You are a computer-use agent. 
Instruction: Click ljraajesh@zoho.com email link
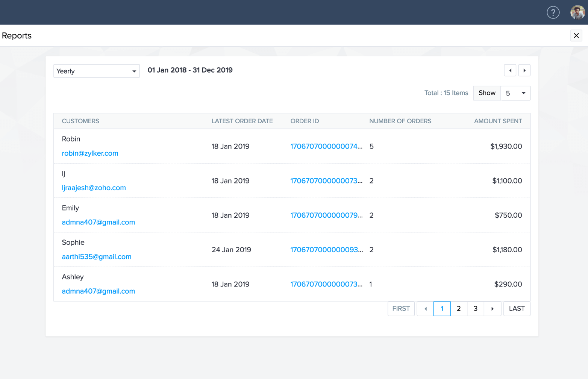tap(94, 188)
